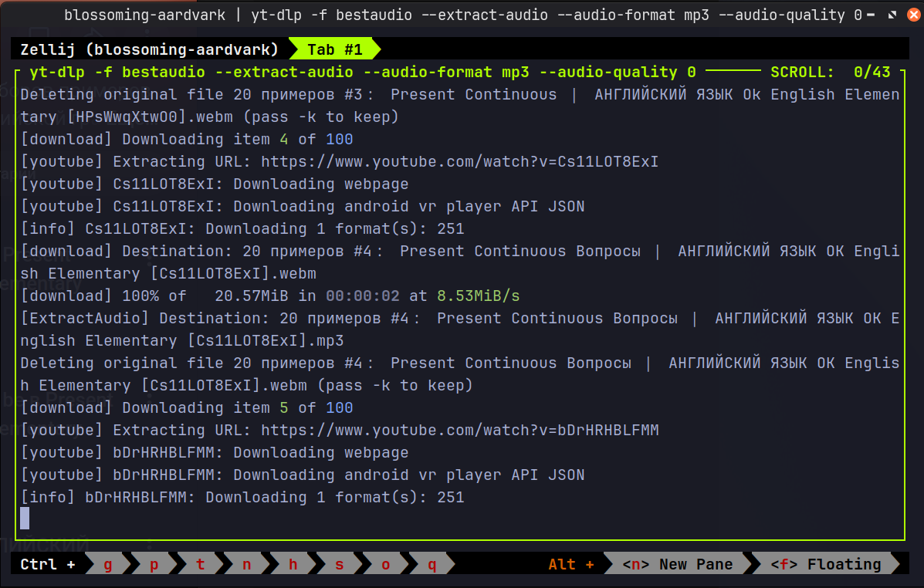Click the Ctrl+q quit key

tap(432, 564)
